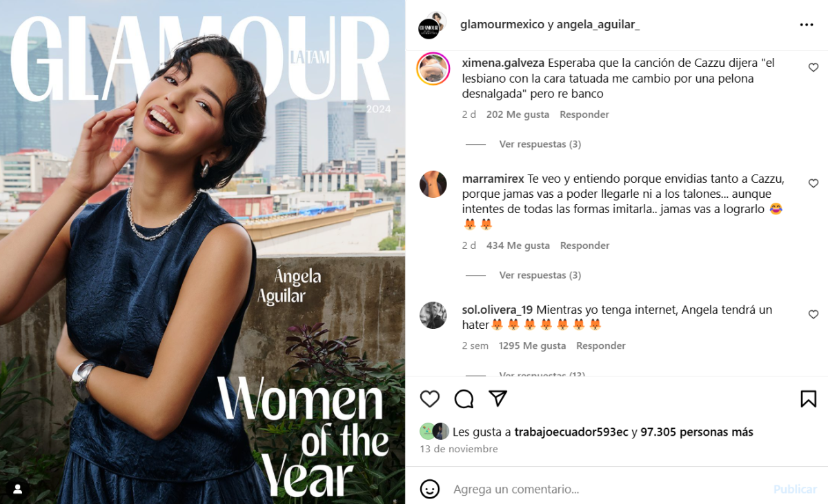Like marramirex's comment with heart
Viewport: 828px width, 504px height.
click(x=814, y=183)
